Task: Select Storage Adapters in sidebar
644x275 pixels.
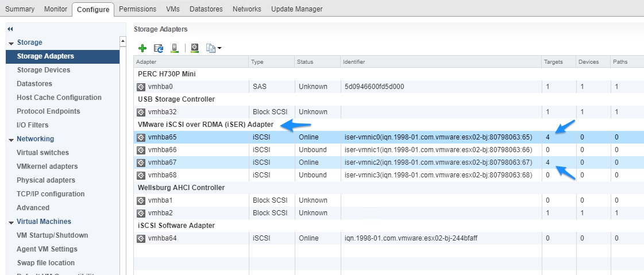Action: (63, 56)
